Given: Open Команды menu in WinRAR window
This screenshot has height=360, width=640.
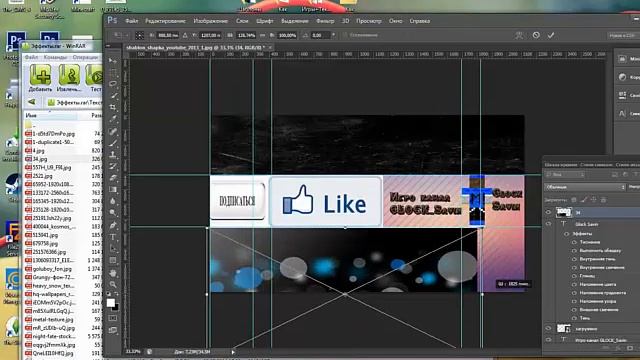Looking at the screenshot, I should (55, 58).
